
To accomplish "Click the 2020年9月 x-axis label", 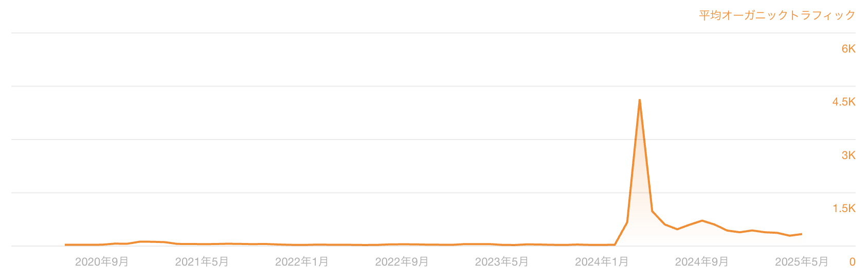I will (x=102, y=262).
